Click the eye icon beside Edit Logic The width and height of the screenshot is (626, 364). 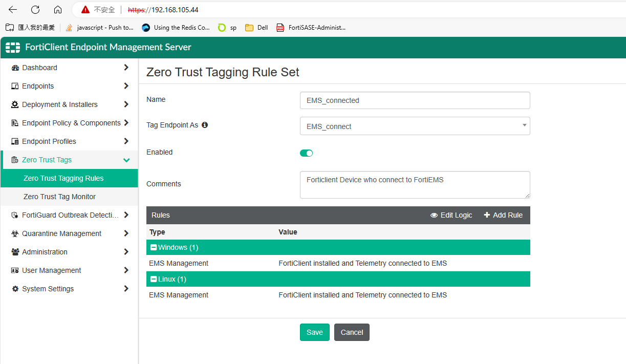434,216
